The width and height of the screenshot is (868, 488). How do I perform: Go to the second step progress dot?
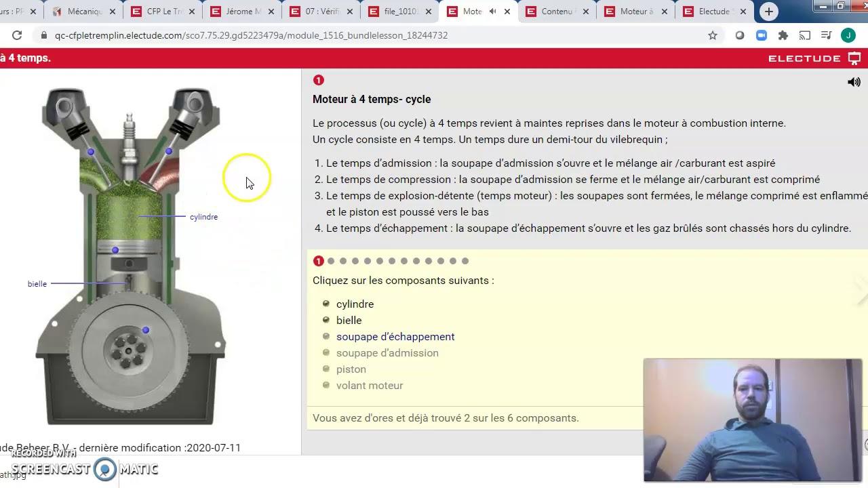click(x=331, y=261)
